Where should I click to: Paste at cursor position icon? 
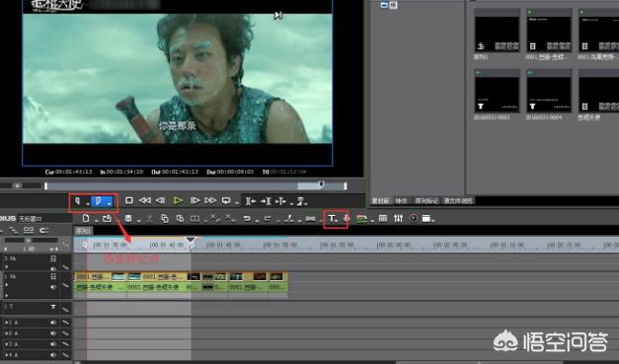pos(180,218)
